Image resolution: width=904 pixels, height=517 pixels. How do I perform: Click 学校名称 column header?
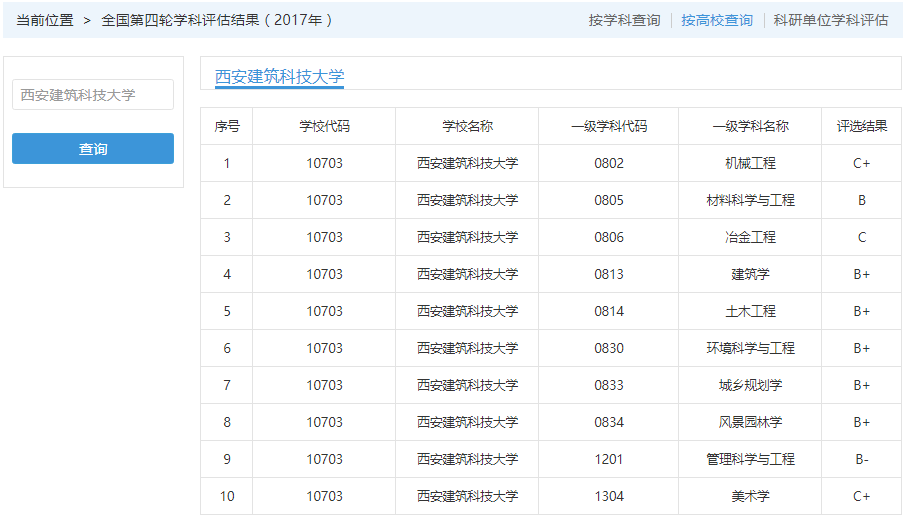point(467,126)
